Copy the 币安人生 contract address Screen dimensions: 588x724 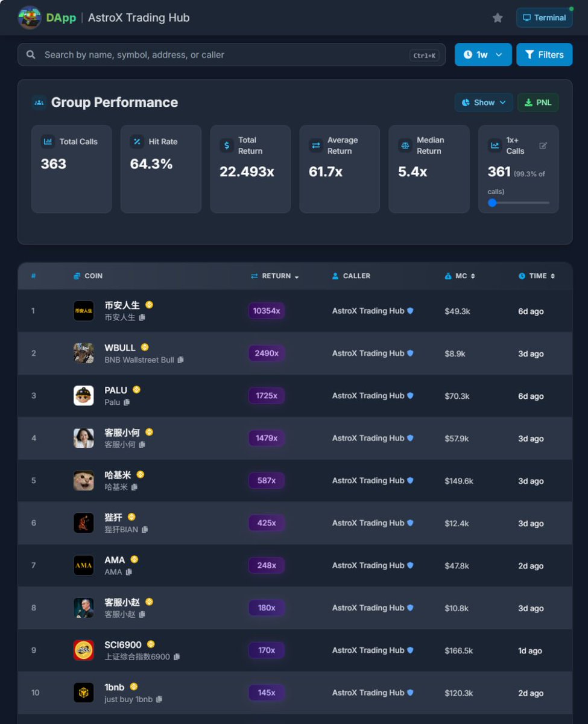(142, 317)
